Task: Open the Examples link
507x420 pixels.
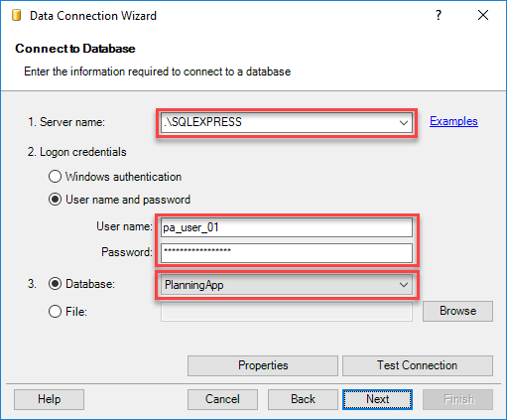Action: click(453, 121)
